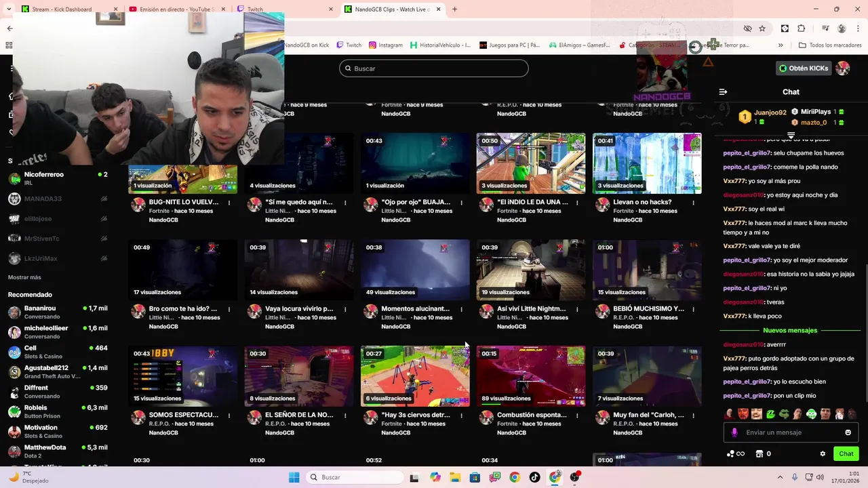
Task: Click the tracking protection eye icon
Action: (747, 28)
